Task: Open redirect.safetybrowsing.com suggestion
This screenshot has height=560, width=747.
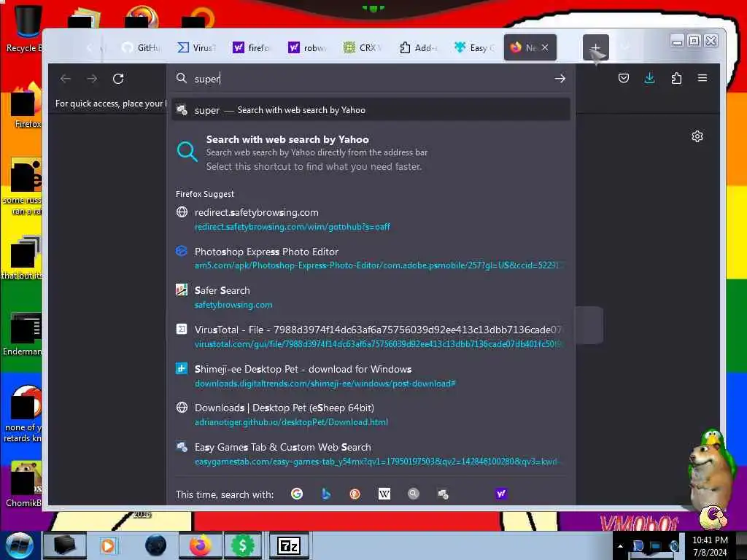Action: click(x=371, y=219)
